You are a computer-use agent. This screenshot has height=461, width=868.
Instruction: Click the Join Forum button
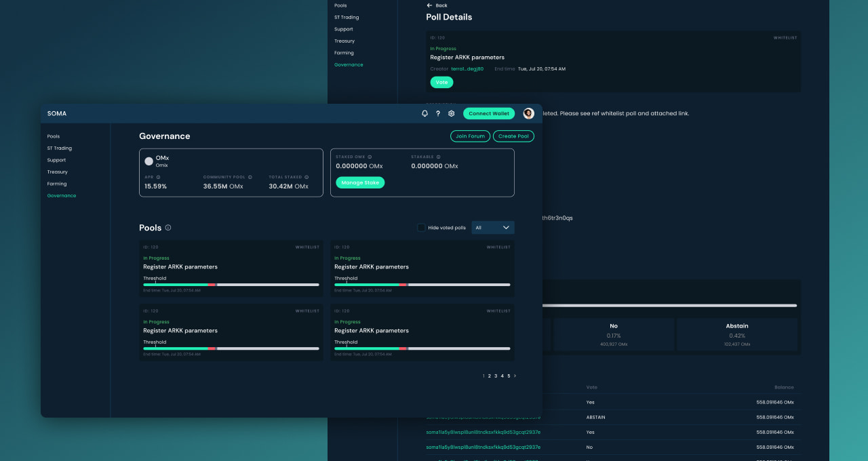tap(470, 136)
